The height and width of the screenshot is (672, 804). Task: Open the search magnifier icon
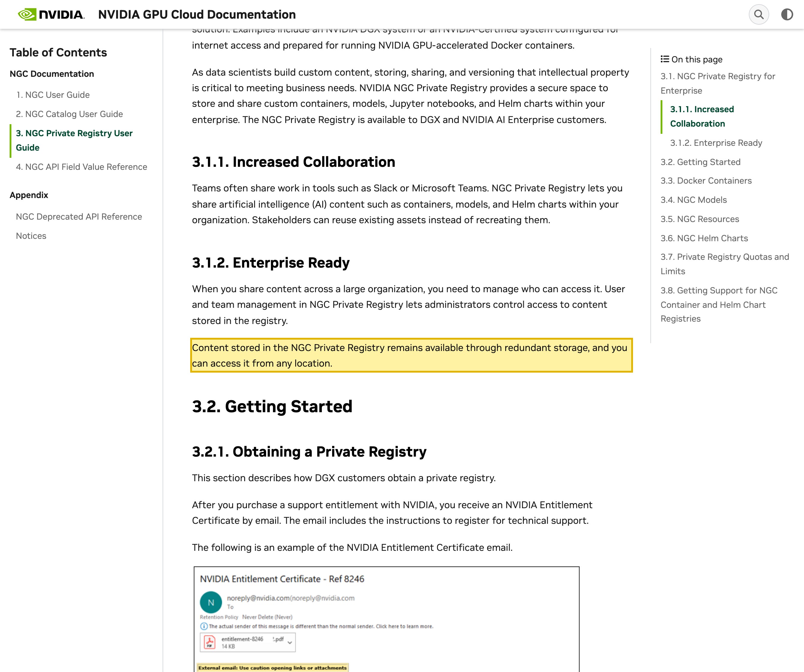coord(759,15)
